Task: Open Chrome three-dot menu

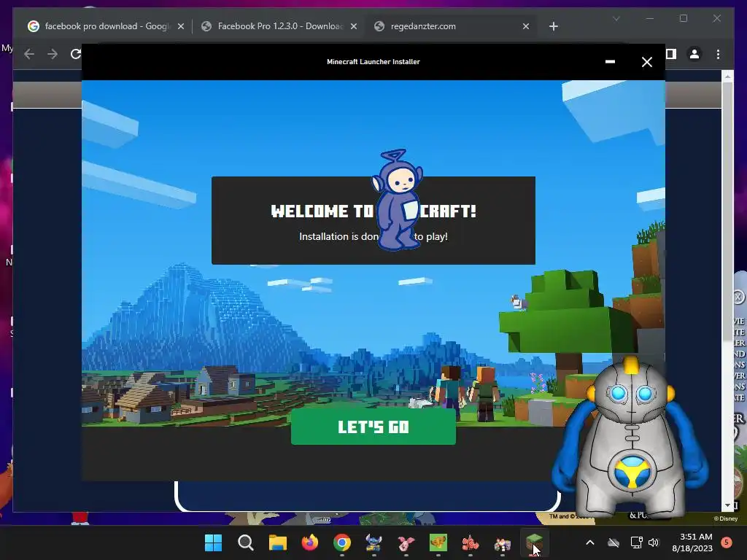Action: [x=718, y=54]
